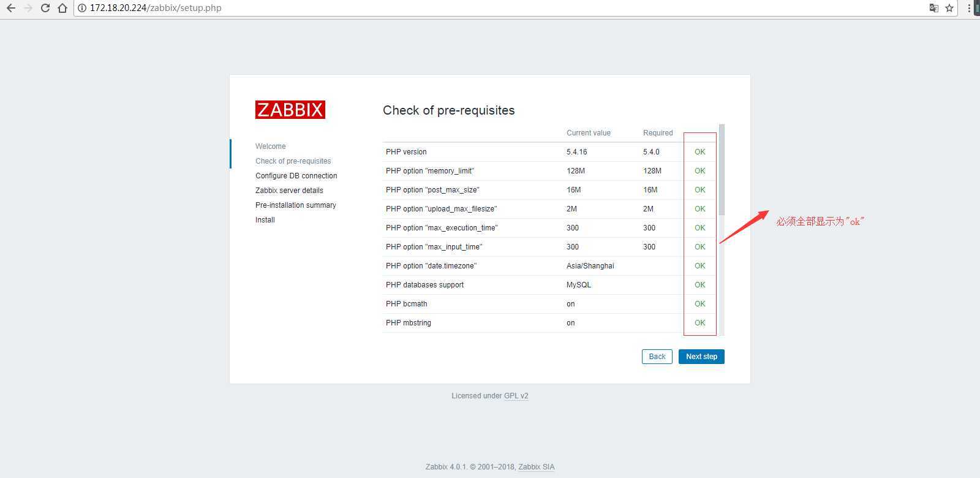Click the current value 5.4.16
Viewport: 980px width, 478px height.
pos(577,152)
